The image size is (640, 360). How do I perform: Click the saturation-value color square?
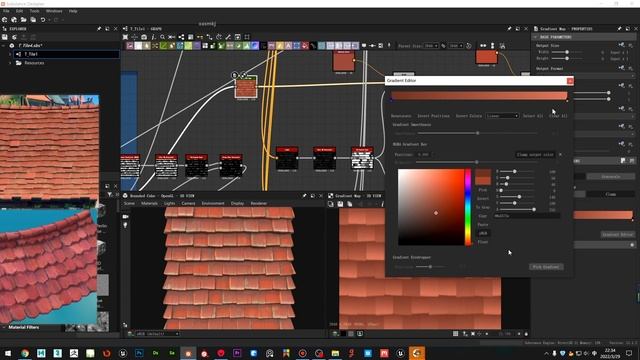point(431,207)
